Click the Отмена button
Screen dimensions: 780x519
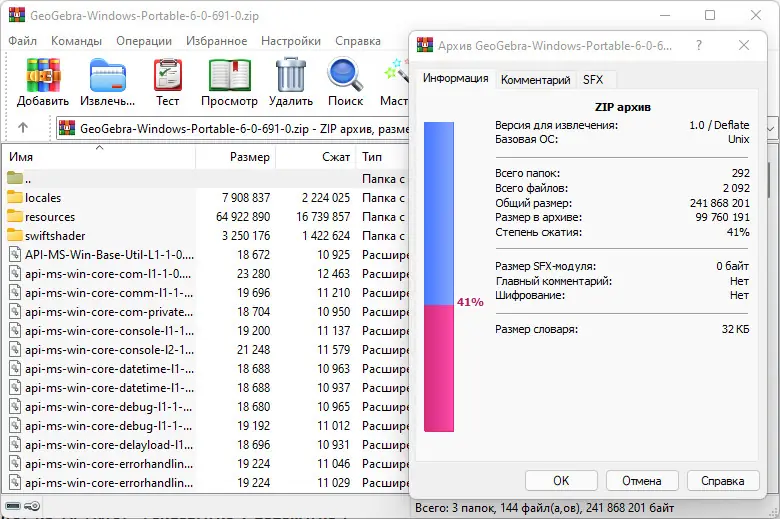pyautogui.click(x=642, y=481)
